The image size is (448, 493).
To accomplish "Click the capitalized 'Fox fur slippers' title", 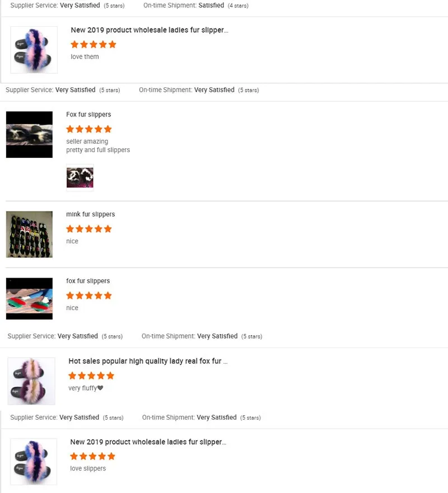I will point(88,115).
